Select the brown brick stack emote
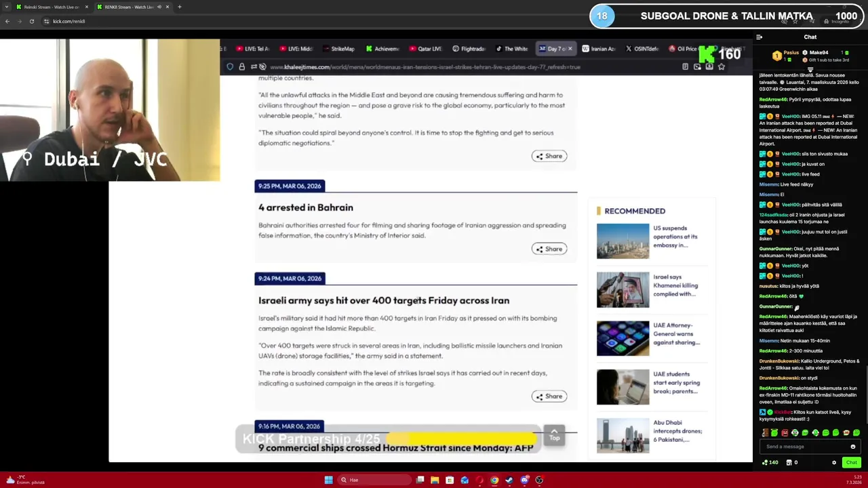The height and width of the screenshot is (488, 868). (x=765, y=432)
